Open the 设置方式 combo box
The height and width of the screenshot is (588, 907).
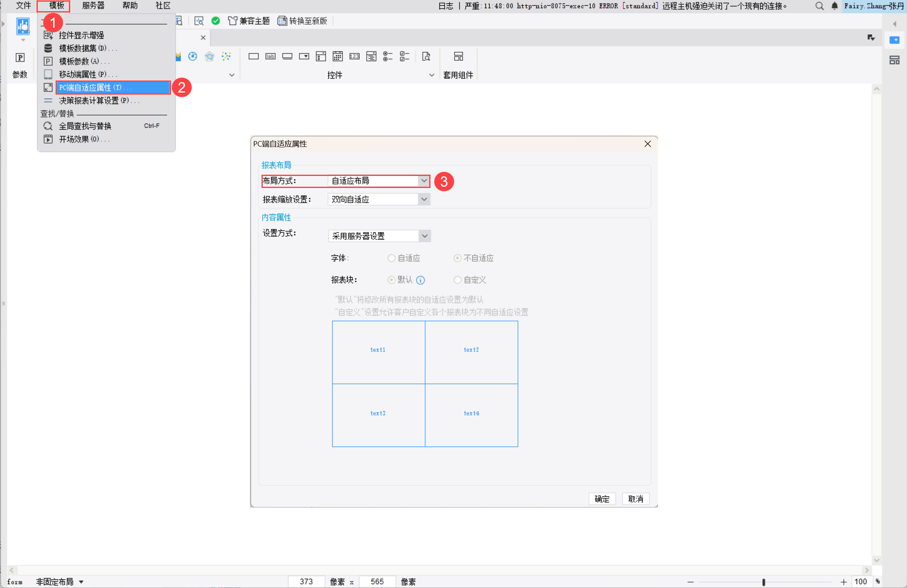click(424, 236)
